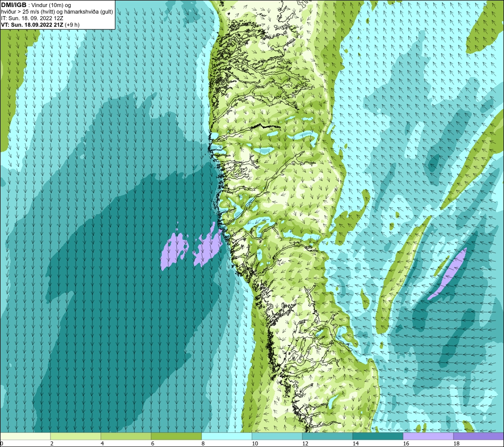Click the '0' legend scale label
Viewport: 504px width, 447px height.
pyautogui.click(x=2, y=443)
